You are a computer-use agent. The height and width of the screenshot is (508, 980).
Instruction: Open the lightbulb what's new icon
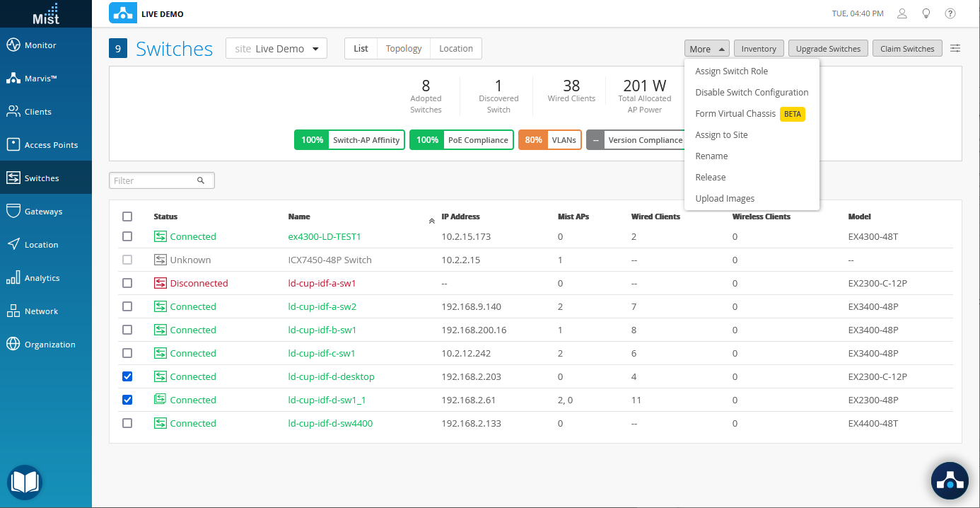(x=926, y=13)
